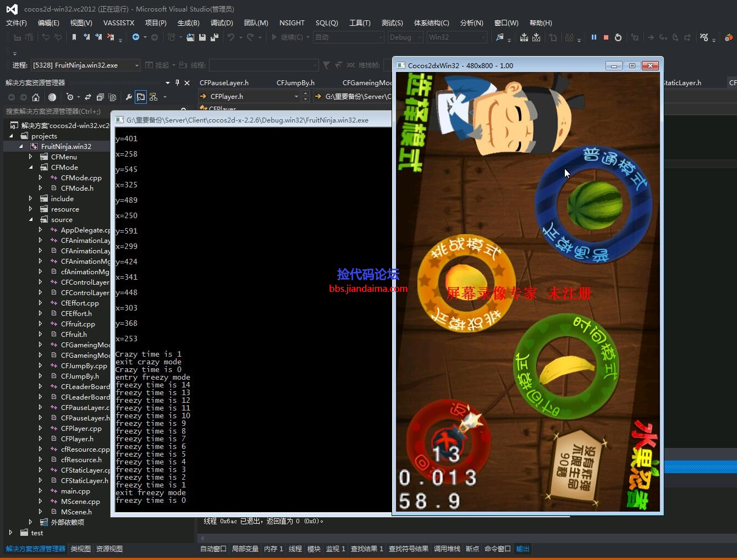
Task: Expand the include folder
Action: point(31,198)
